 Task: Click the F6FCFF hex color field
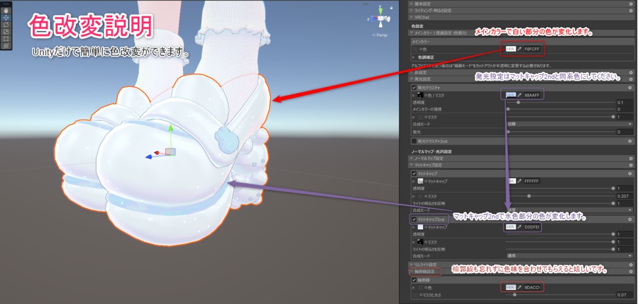coord(532,49)
